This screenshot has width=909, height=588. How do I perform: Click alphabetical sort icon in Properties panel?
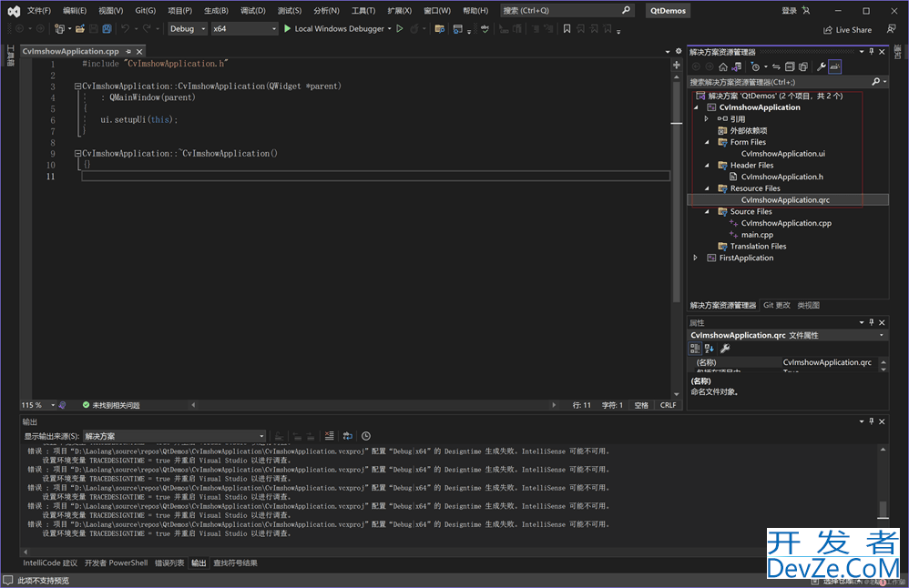[709, 349]
